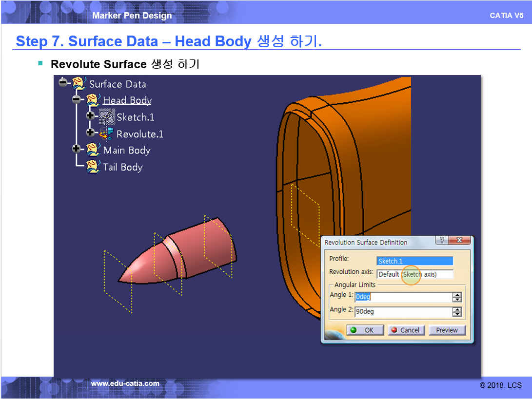Viewport: 532px width, 399px height.
Task: Click the Tail Body geometrical set icon
Action: 93,167
